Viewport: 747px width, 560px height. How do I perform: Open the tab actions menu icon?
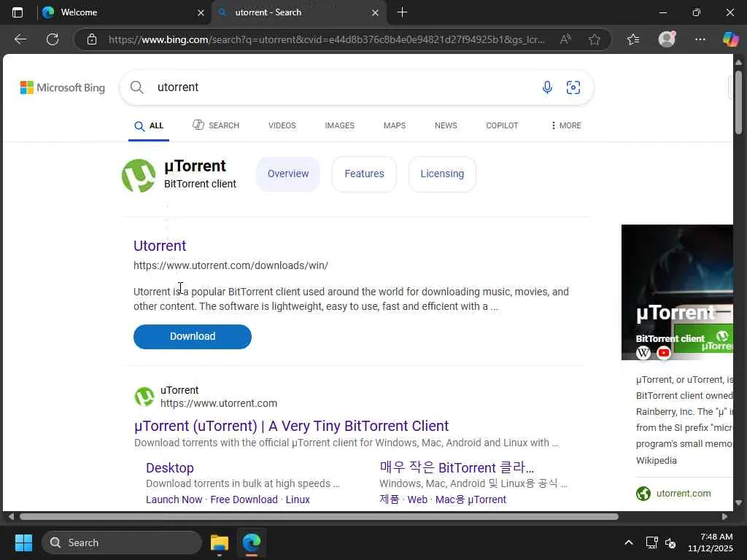[18, 12]
